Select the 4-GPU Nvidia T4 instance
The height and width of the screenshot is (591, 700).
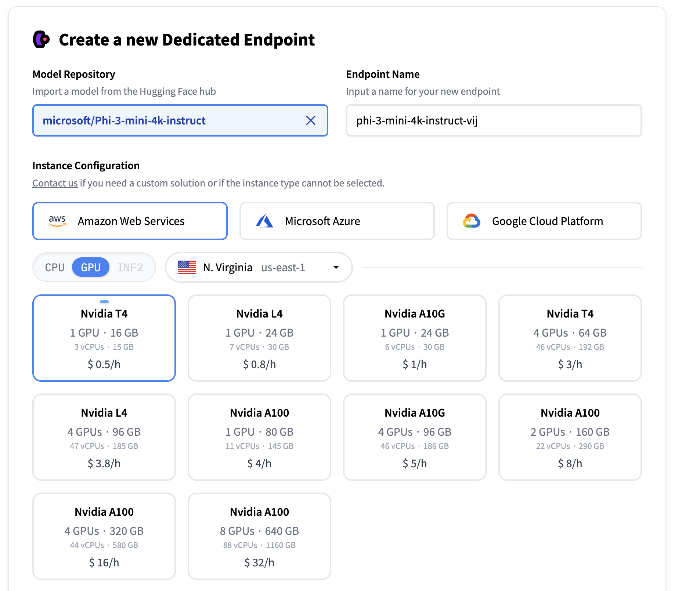(x=569, y=338)
